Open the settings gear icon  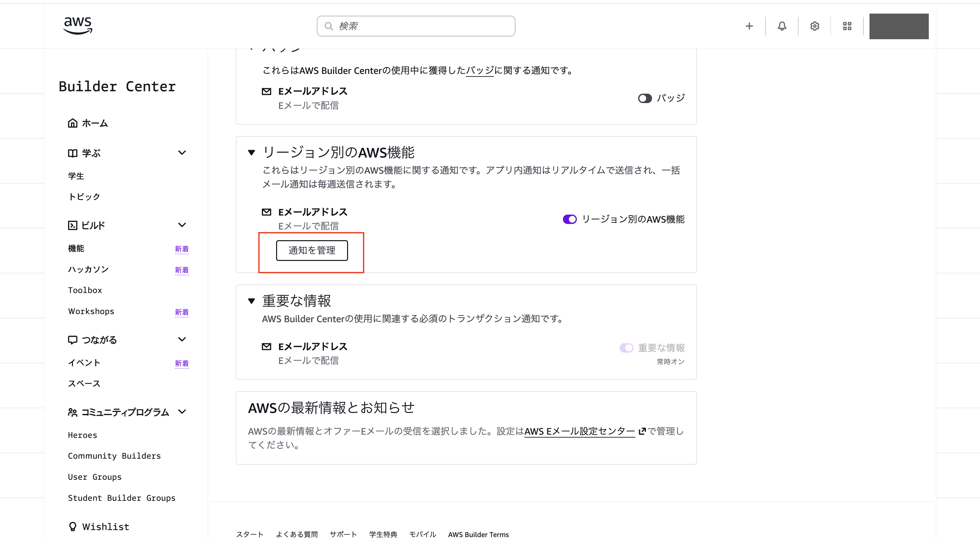click(x=814, y=26)
